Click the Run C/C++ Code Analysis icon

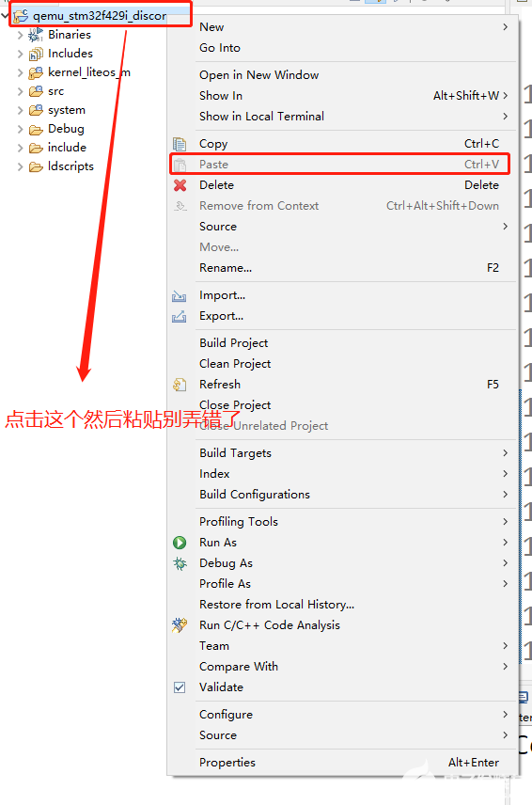(x=180, y=624)
